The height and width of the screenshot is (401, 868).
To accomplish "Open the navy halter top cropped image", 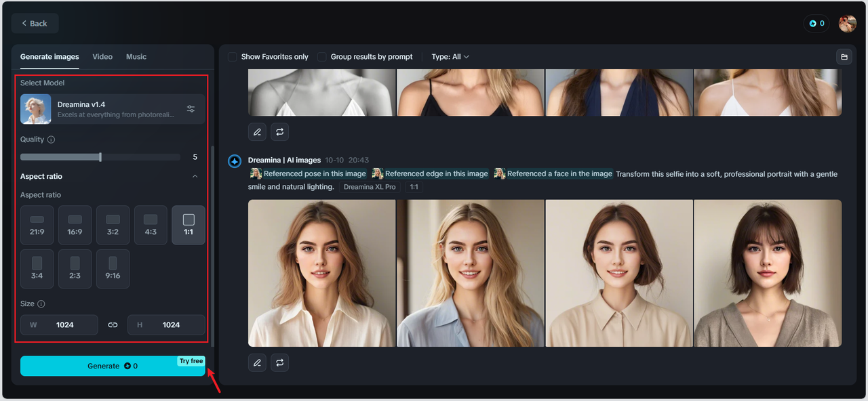I will [619, 92].
